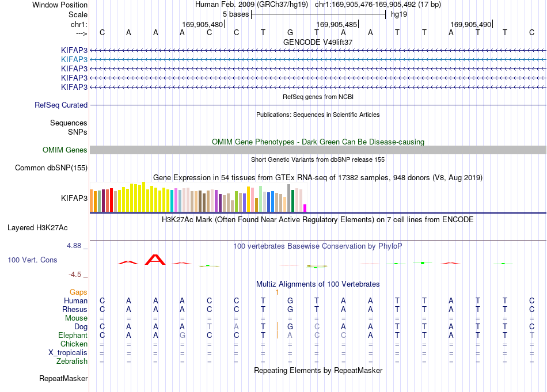
Task: Click the orange 1 in the Gaps row
Action: click(x=277, y=292)
